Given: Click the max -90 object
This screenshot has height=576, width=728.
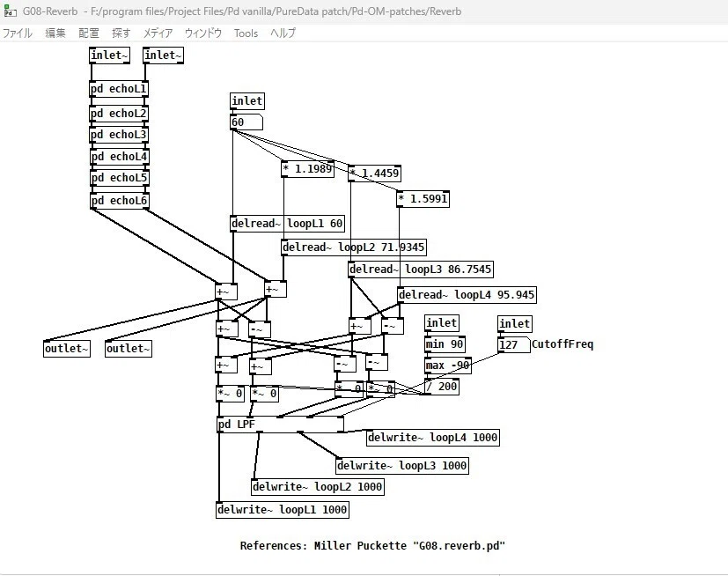Looking at the screenshot, I should click(x=448, y=366).
